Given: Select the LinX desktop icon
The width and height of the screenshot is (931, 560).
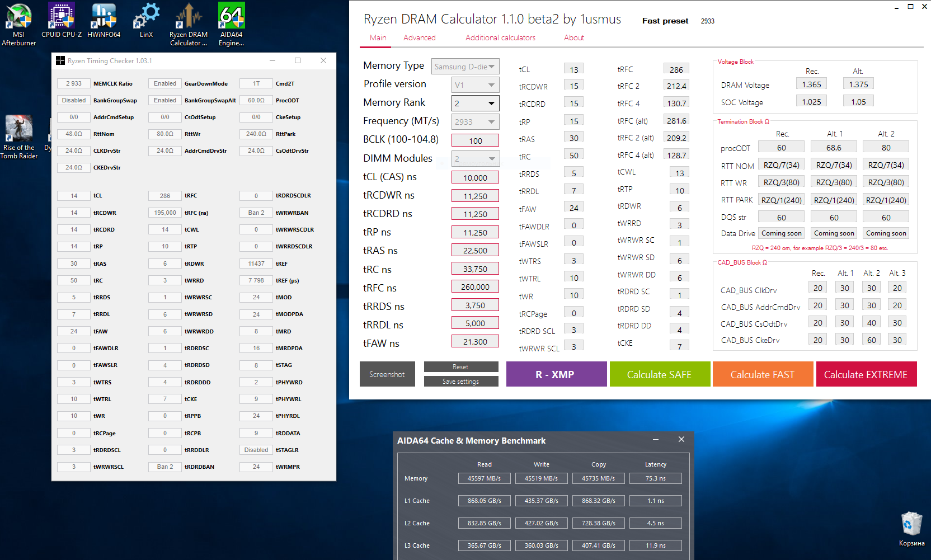Looking at the screenshot, I should click(x=146, y=21).
